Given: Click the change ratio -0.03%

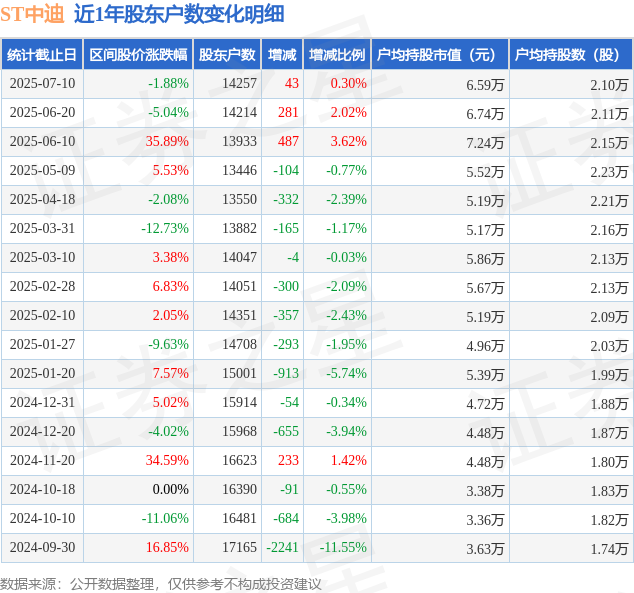Looking at the screenshot, I should (x=347, y=257).
